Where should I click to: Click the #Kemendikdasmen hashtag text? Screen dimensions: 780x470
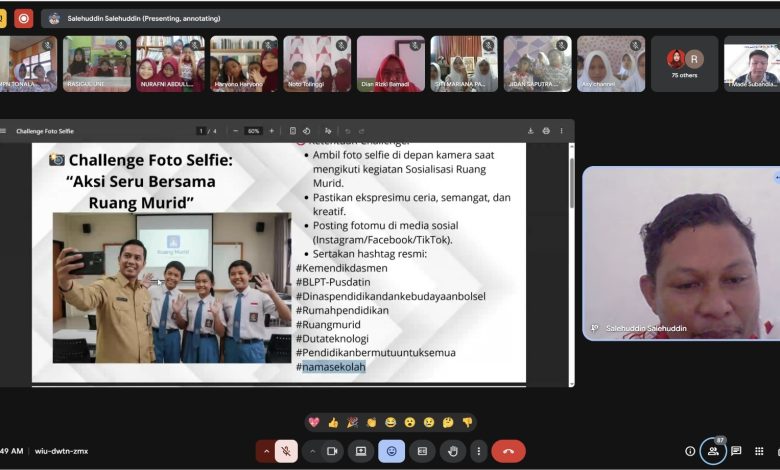pyautogui.click(x=341, y=268)
